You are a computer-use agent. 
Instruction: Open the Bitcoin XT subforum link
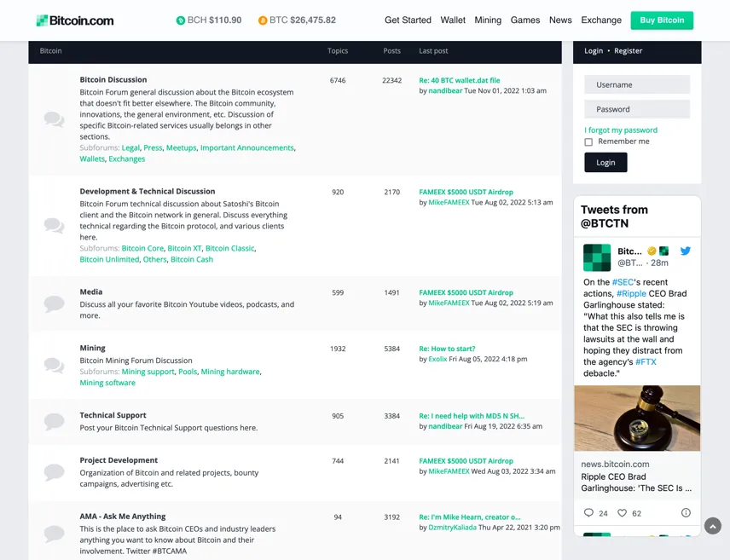[184, 248]
